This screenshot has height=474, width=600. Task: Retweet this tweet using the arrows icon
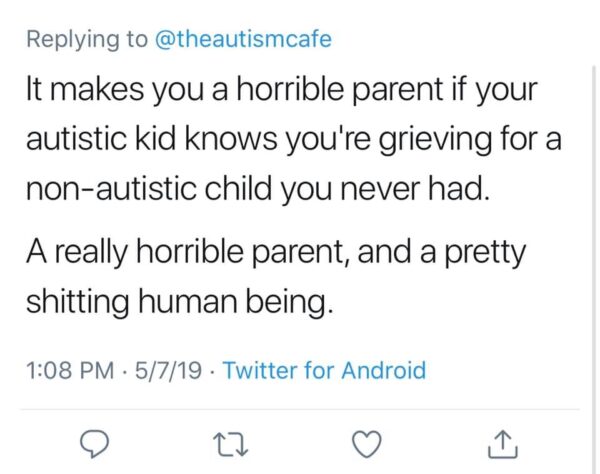click(x=230, y=444)
